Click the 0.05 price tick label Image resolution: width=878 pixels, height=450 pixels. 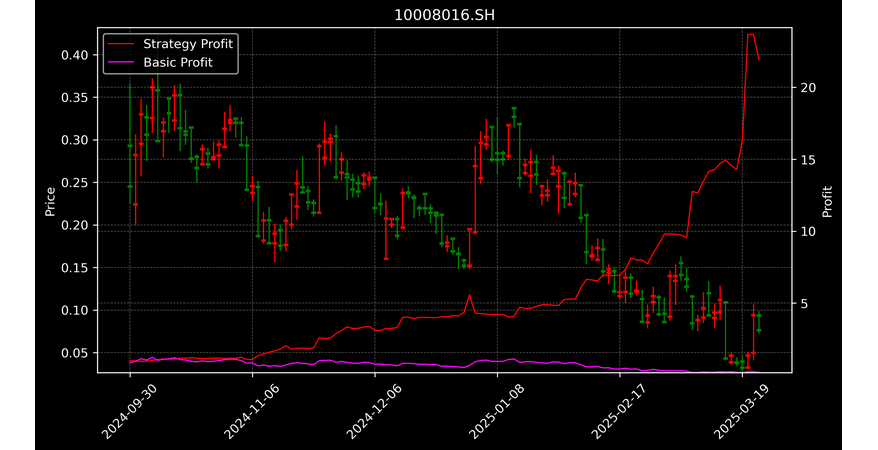[x=75, y=353]
